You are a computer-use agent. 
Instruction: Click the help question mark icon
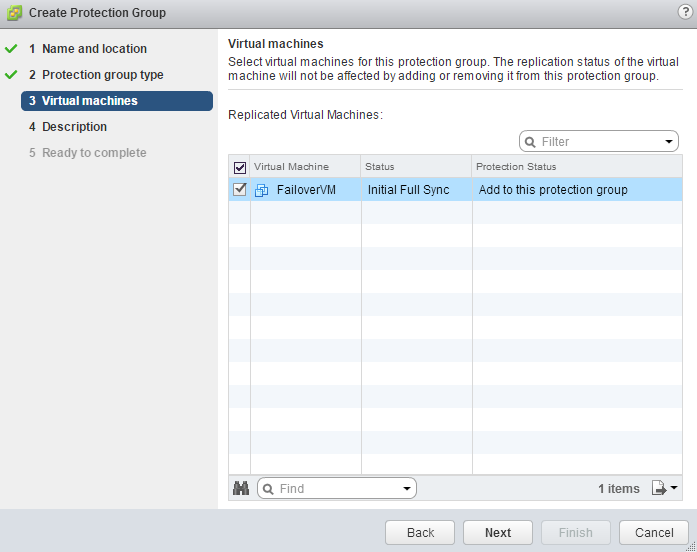[684, 12]
